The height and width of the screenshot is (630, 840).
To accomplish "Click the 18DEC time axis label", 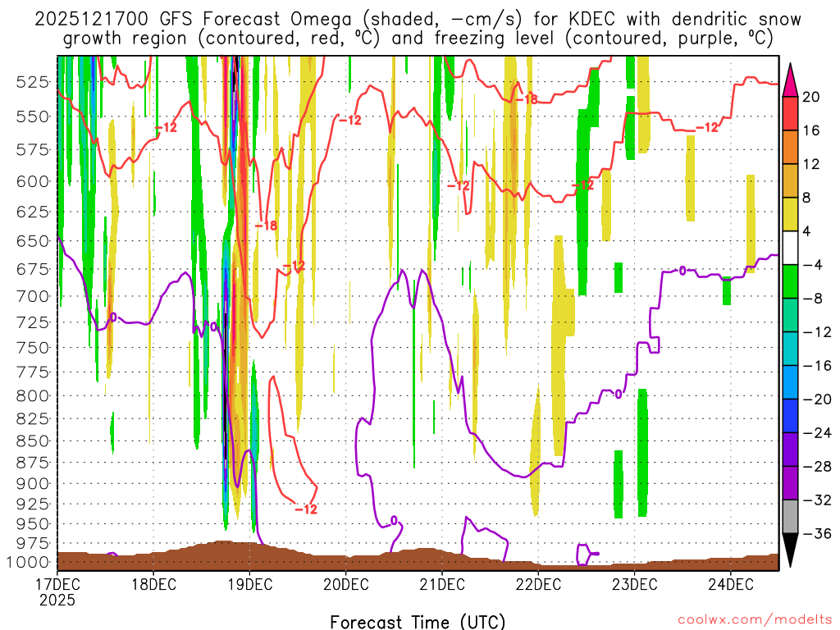I will (153, 584).
